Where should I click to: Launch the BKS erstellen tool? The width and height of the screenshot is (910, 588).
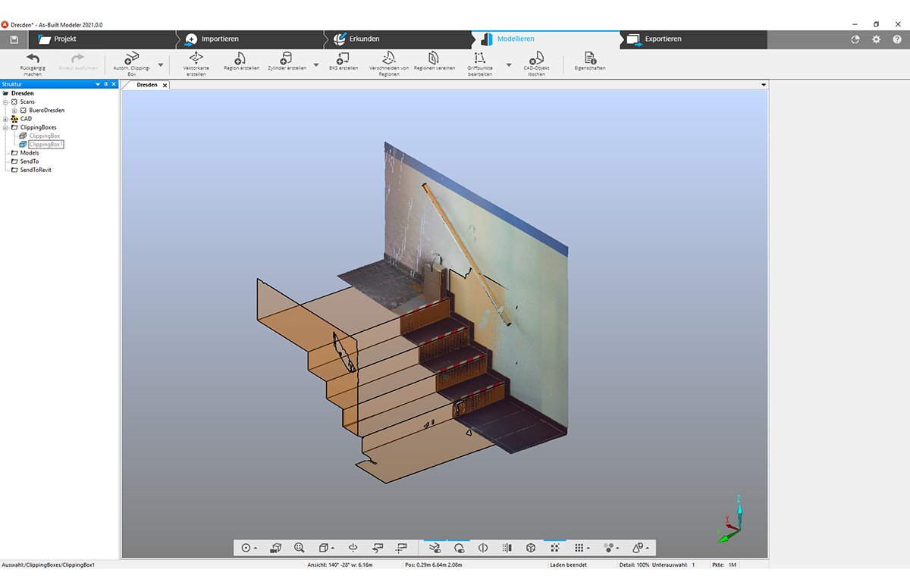point(342,61)
